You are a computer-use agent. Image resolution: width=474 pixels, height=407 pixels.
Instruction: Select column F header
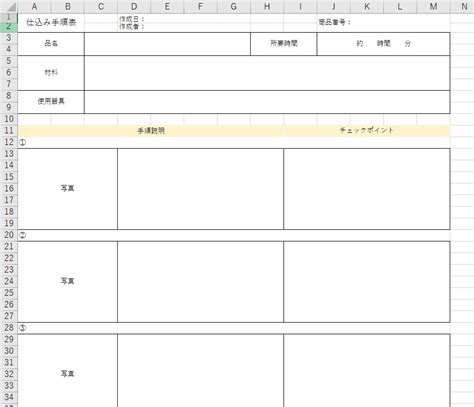pyautogui.click(x=201, y=7)
